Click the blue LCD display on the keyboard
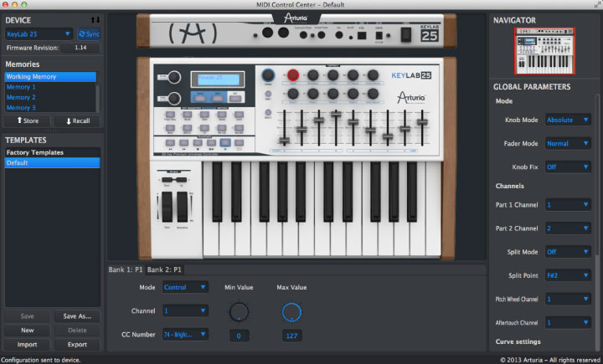The width and height of the screenshot is (603, 364). (218, 79)
